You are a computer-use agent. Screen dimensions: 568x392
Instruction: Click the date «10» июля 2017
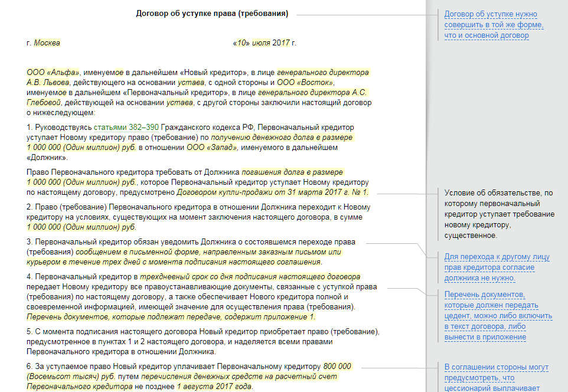(x=261, y=43)
